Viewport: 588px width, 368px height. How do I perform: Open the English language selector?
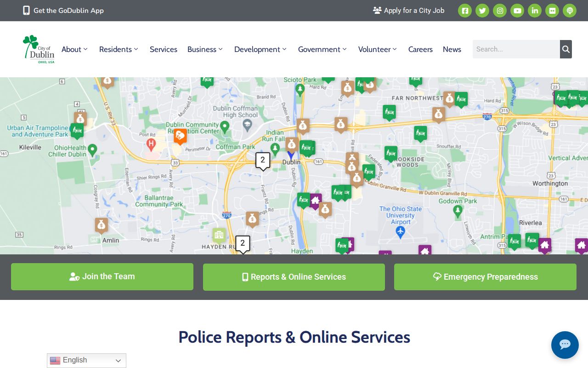[86, 360]
